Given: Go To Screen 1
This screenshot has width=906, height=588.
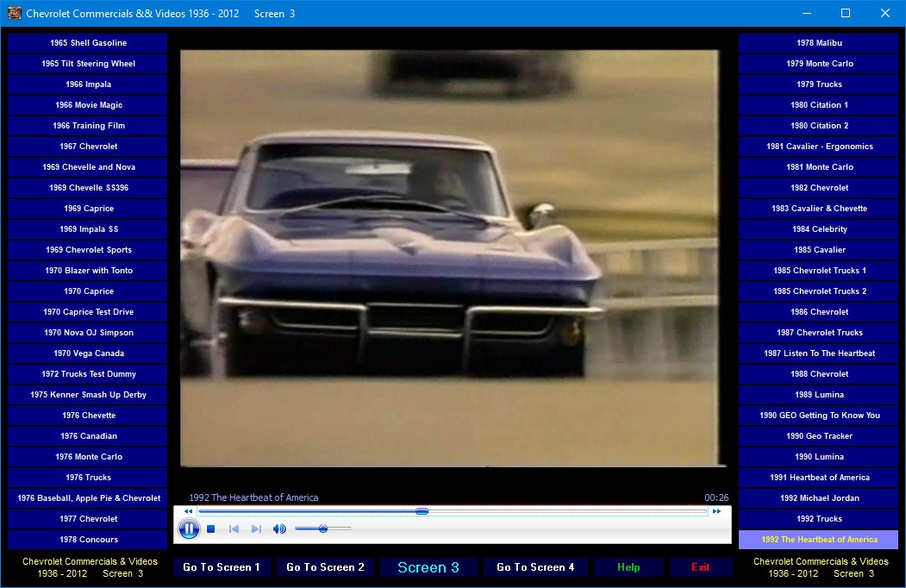Looking at the screenshot, I should [x=222, y=567].
